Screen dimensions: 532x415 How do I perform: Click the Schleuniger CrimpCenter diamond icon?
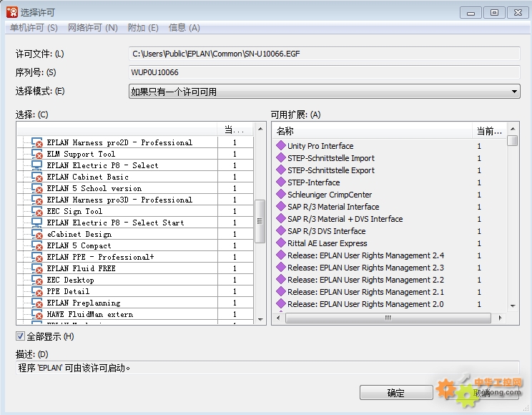(281, 194)
